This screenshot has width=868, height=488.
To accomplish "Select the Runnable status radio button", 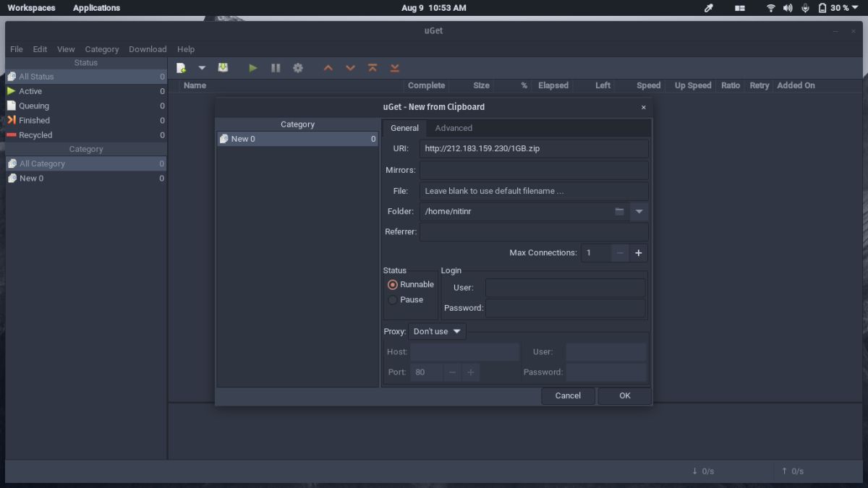I will pos(392,284).
